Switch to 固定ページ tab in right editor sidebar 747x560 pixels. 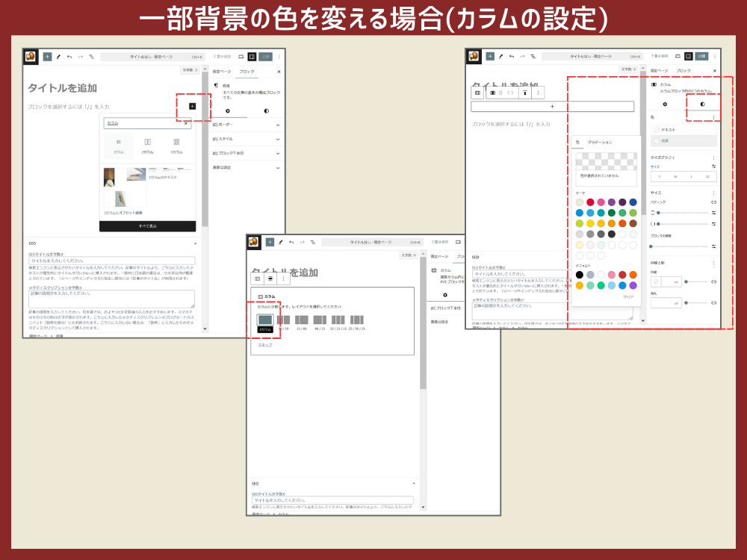pyautogui.click(x=660, y=70)
